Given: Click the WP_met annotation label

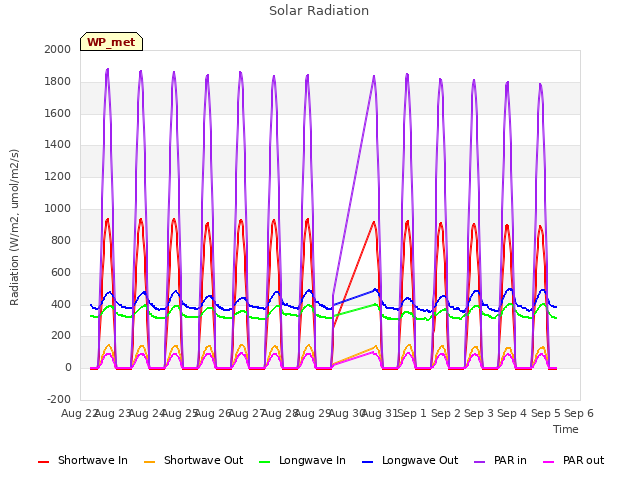Looking at the screenshot, I should [111, 42].
